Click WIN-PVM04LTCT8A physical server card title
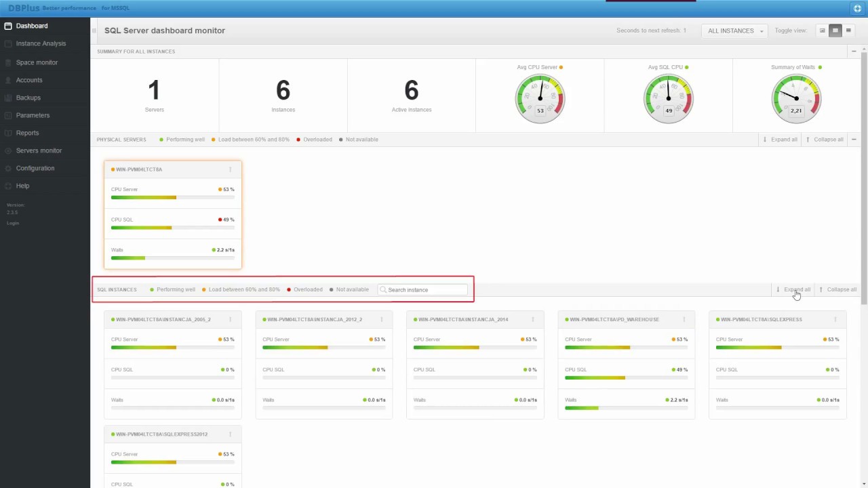868x488 pixels. point(139,169)
